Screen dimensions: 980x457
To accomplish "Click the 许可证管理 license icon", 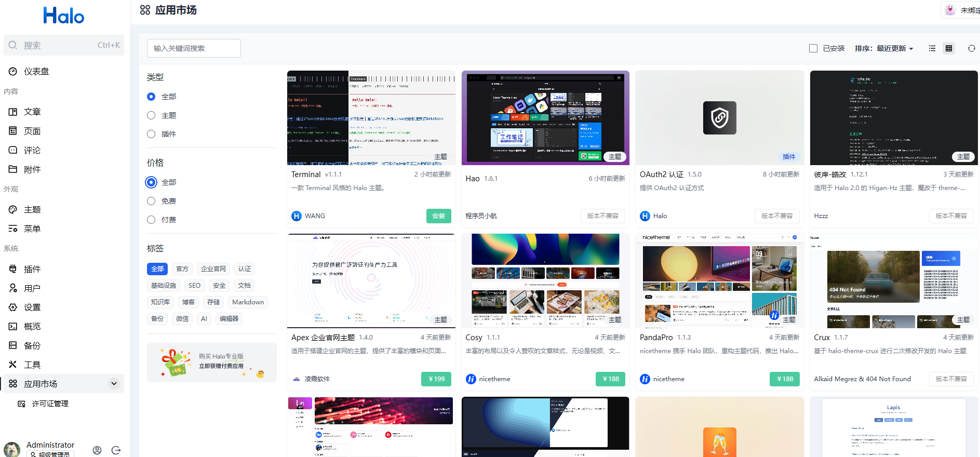I will pyautogui.click(x=21, y=404).
